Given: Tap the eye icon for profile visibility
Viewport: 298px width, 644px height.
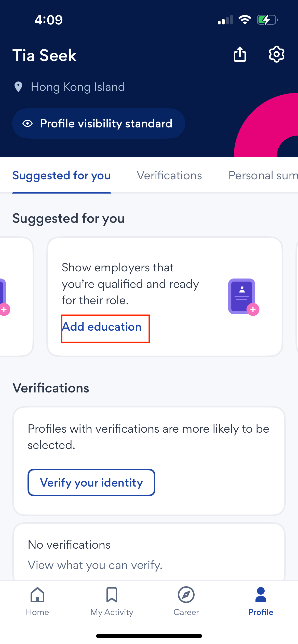Looking at the screenshot, I should coord(28,124).
